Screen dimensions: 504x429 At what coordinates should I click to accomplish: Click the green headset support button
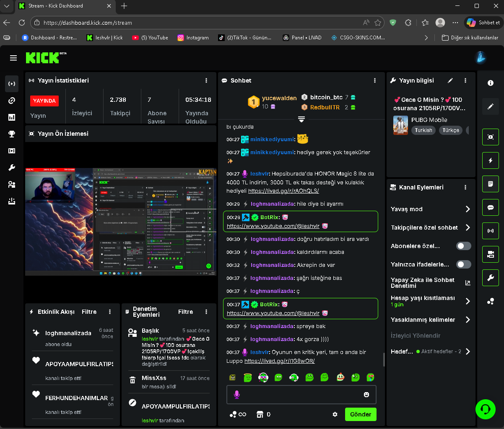(486, 409)
